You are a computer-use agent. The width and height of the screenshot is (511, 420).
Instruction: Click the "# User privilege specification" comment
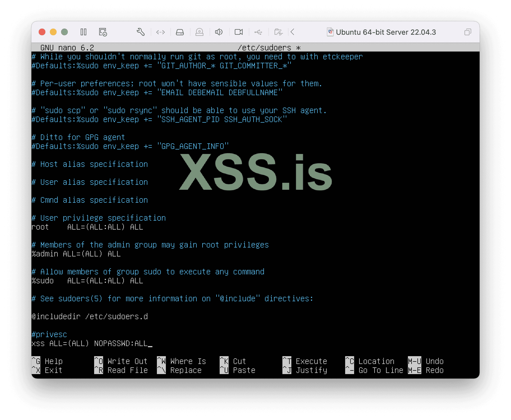99,218
